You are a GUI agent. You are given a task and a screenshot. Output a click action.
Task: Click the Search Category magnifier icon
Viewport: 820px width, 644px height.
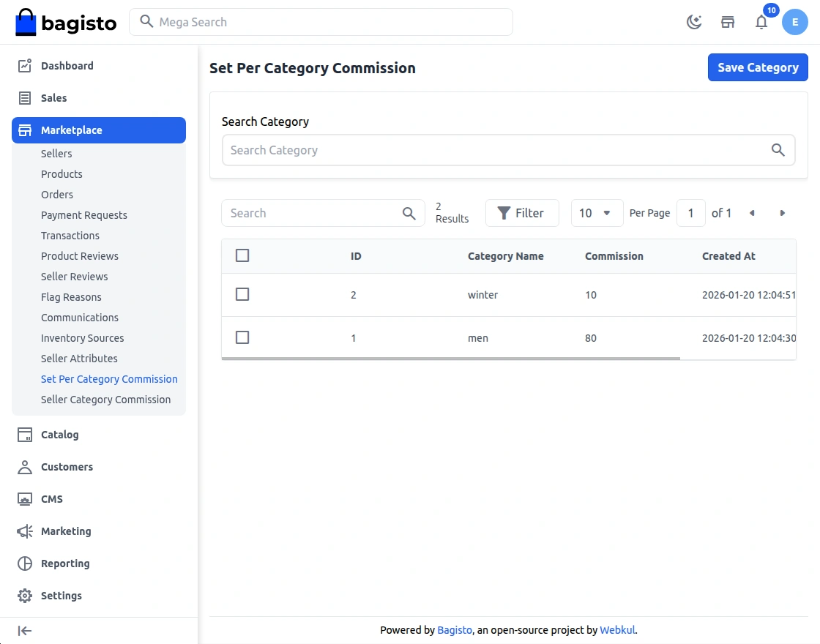pos(778,150)
